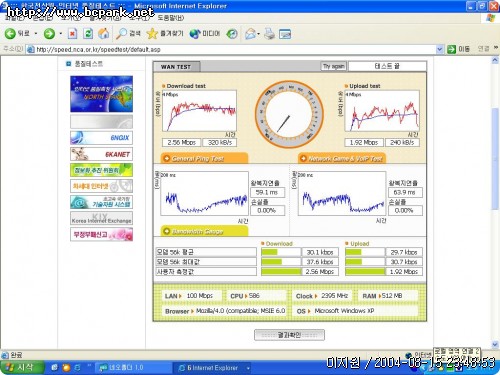
Task: Open the Mail envelope icon
Action: [x=250, y=34]
